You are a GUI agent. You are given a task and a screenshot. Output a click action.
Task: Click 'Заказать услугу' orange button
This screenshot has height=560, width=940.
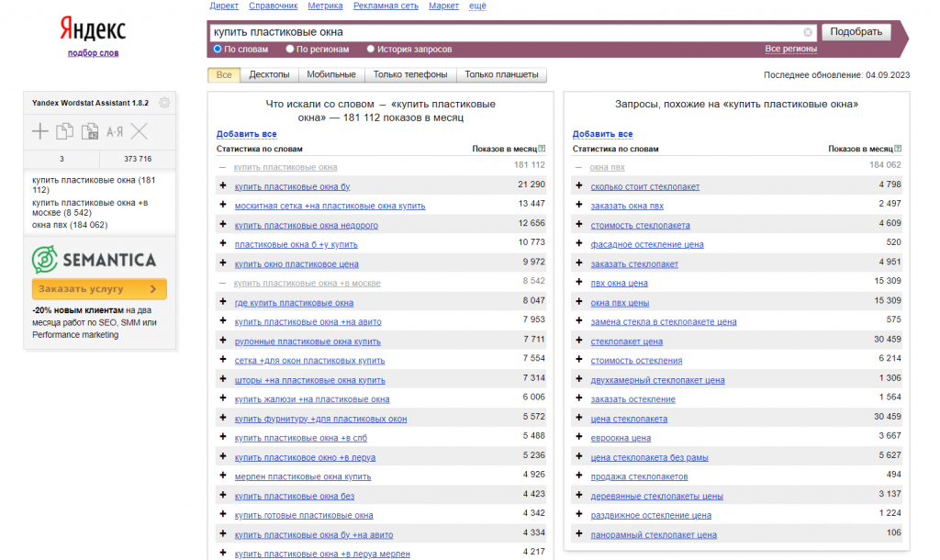[x=99, y=288]
